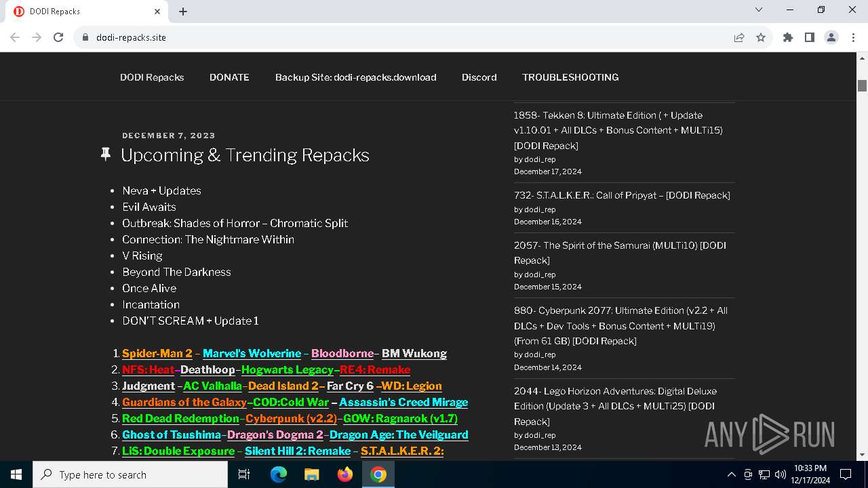
Task: Open the Guardians of the Galaxy link
Action: coord(184,402)
